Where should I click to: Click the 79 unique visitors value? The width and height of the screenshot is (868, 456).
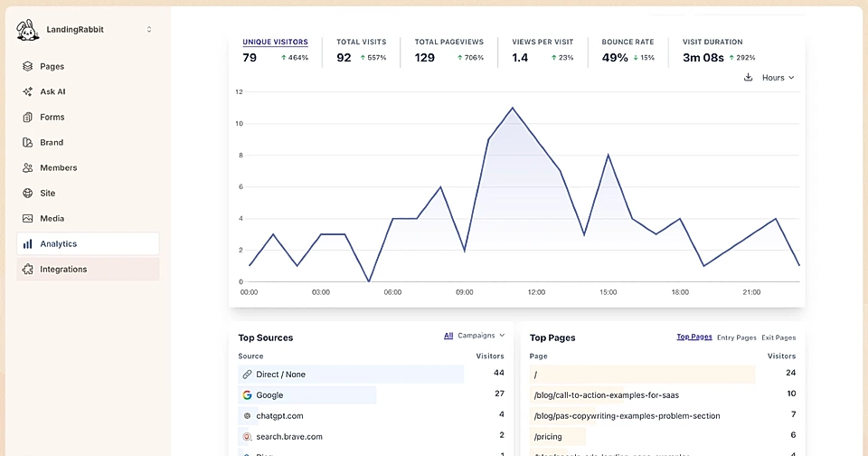tap(250, 58)
